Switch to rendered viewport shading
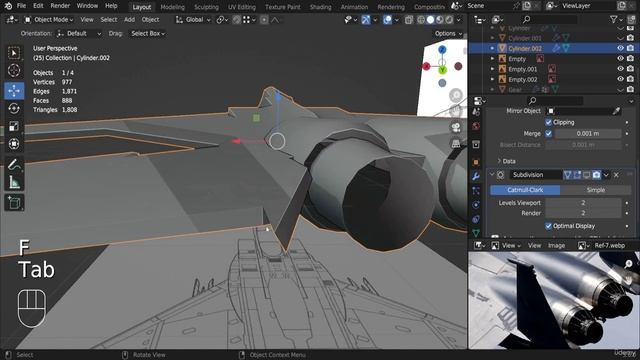 [449, 20]
